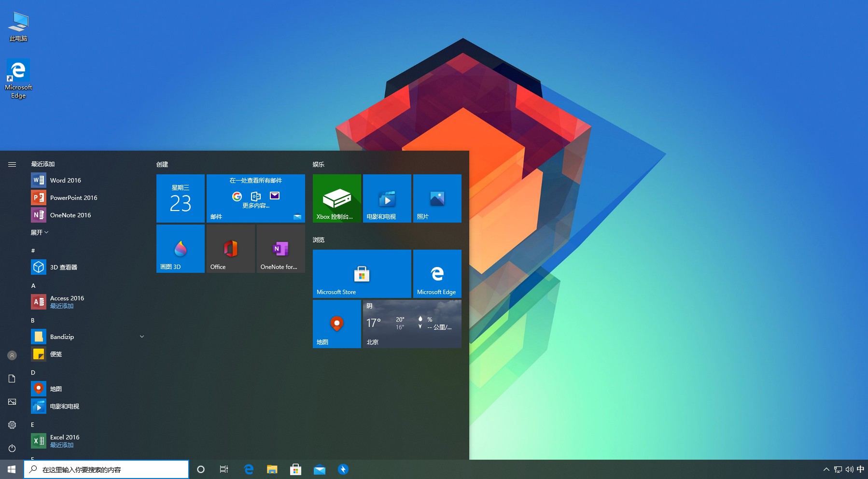
Task: Open Settings gear in Start sidebar
Action: pos(12,425)
